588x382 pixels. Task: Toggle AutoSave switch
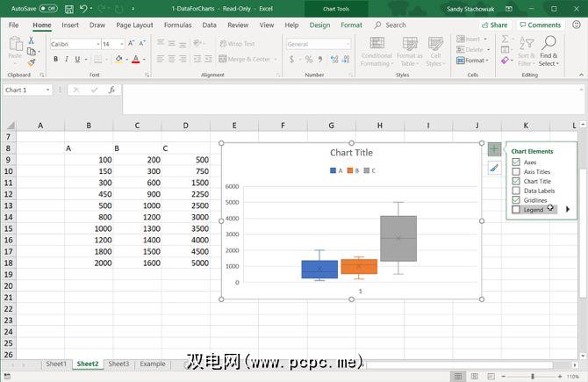coord(48,8)
